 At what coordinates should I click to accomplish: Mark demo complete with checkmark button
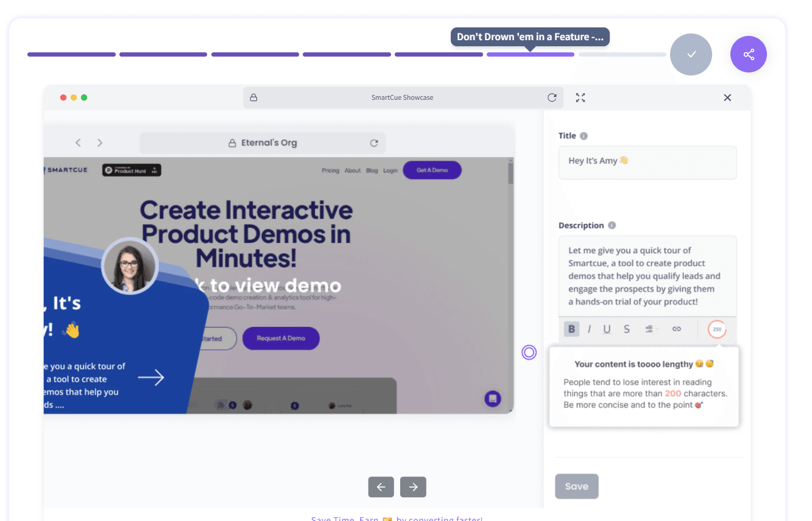pyautogui.click(x=691, y=55)
